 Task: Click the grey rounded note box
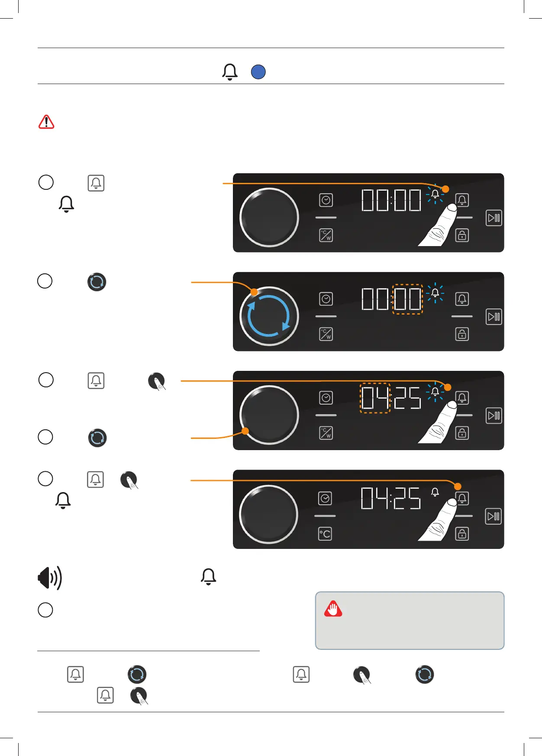410,620
